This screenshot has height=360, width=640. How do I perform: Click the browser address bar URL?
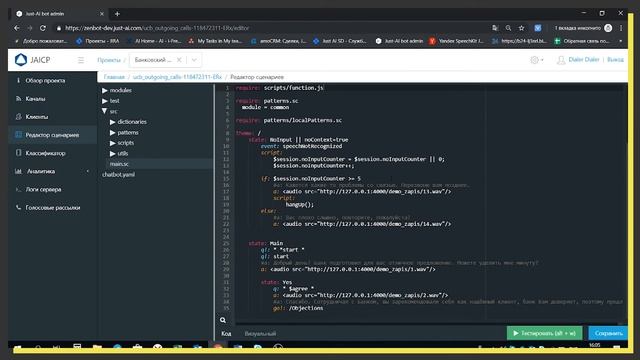157,28
